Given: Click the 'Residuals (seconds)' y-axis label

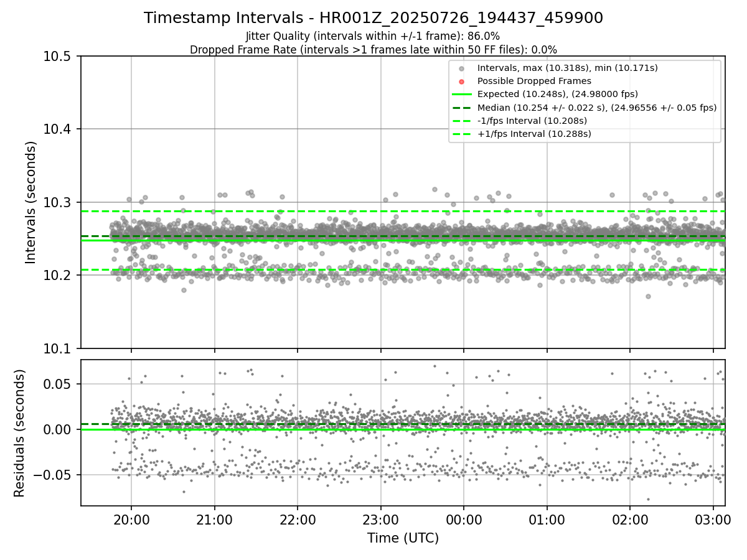Looking at the screenshot, I should click(19, 433).
